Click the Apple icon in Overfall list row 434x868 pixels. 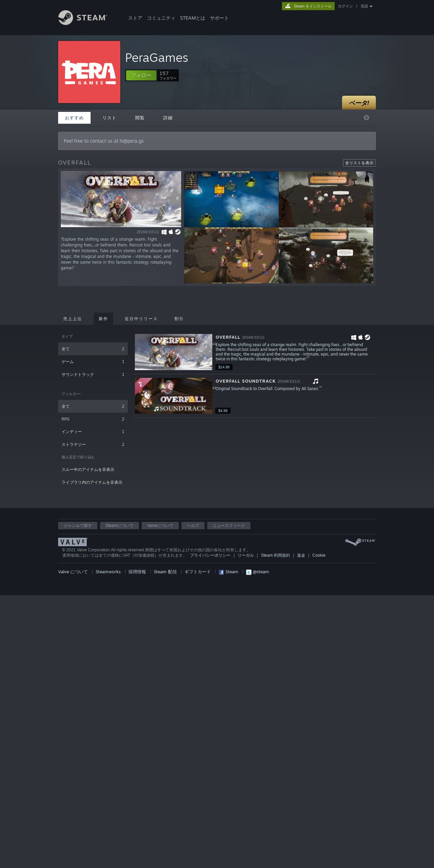coord(360,337)
